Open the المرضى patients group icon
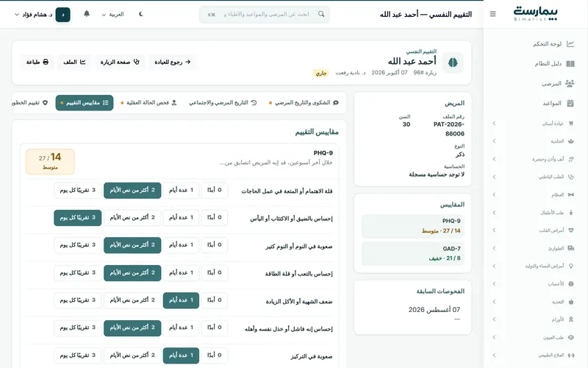Viewport: 588px width, 368px height. [570, 83]
